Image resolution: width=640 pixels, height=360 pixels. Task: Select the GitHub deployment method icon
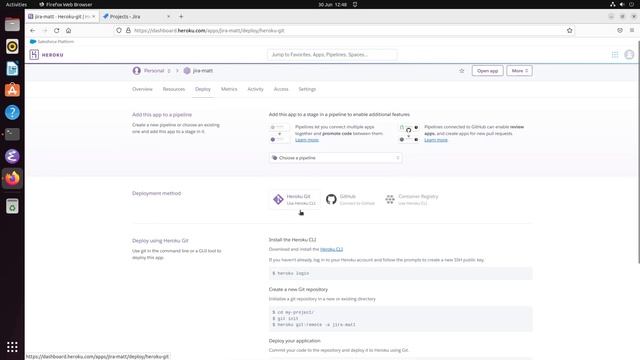331,199
